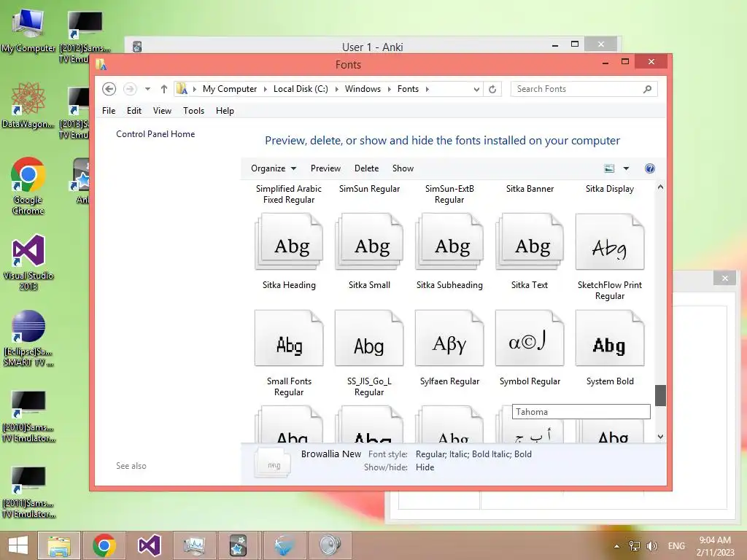Click the Forward navigation arrow
This screenshot has height=560, width=747.
click(130, 89)
